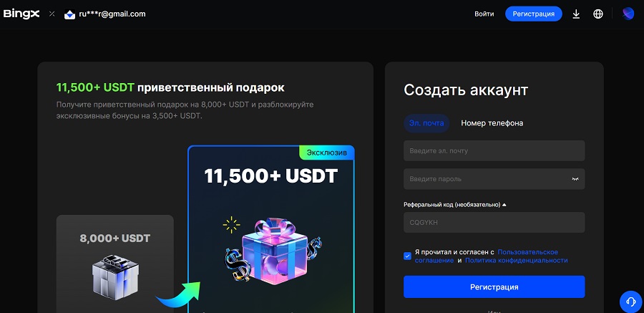Toggle password visibility eye icon
This screenshot has height=313, width=644.
tap(575, 179)
